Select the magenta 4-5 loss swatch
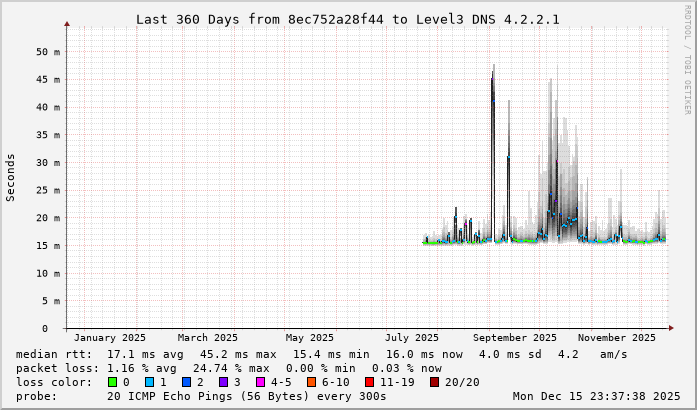The image size is (697, 410). click(x=261, y=382)
